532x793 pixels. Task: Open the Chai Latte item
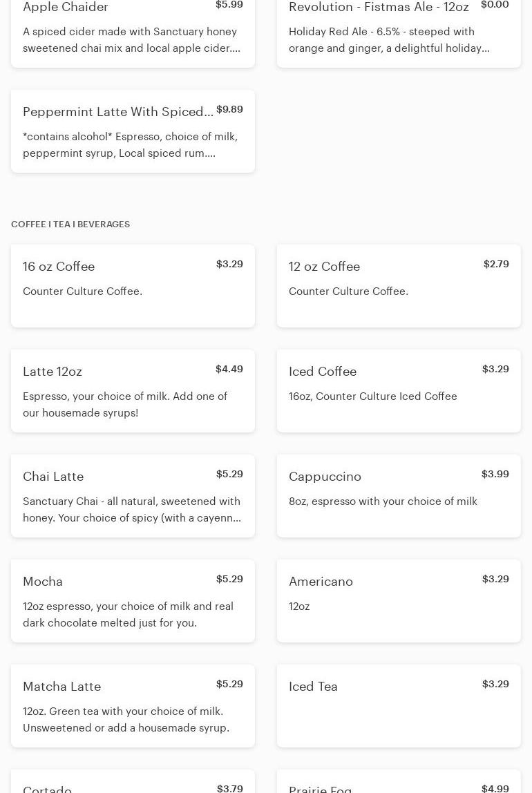coord(133,496)
